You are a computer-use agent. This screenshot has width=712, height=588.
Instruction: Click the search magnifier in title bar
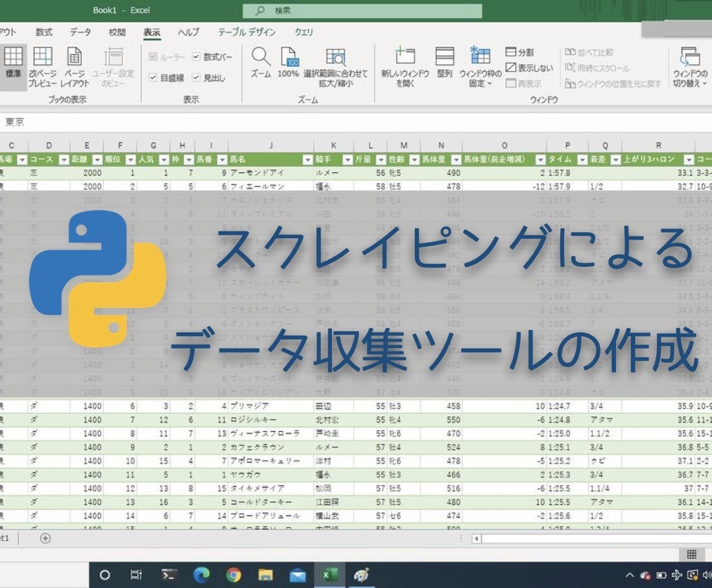pos(260,11)
